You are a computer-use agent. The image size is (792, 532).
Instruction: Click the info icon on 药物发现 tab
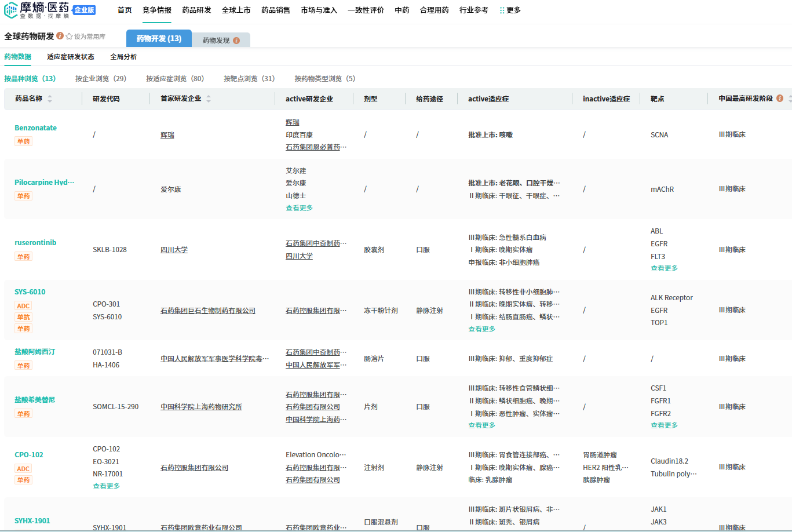coord(236,41)
